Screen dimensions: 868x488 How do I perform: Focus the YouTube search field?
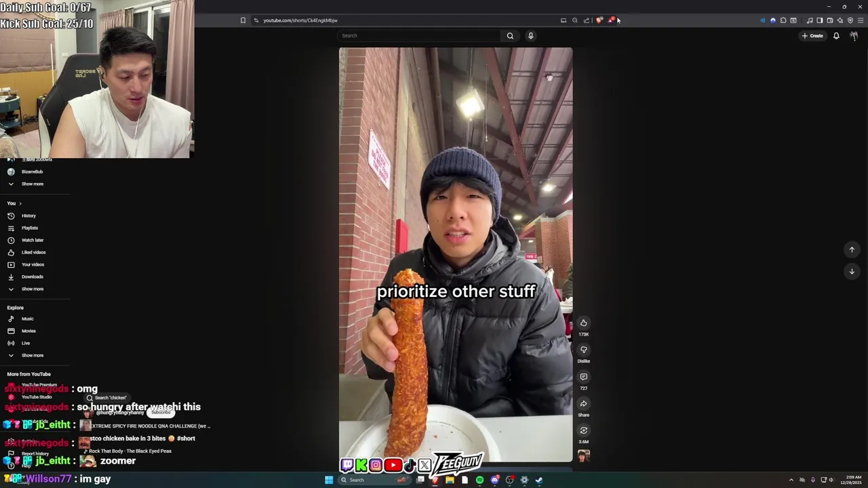[x=420, y=36]
